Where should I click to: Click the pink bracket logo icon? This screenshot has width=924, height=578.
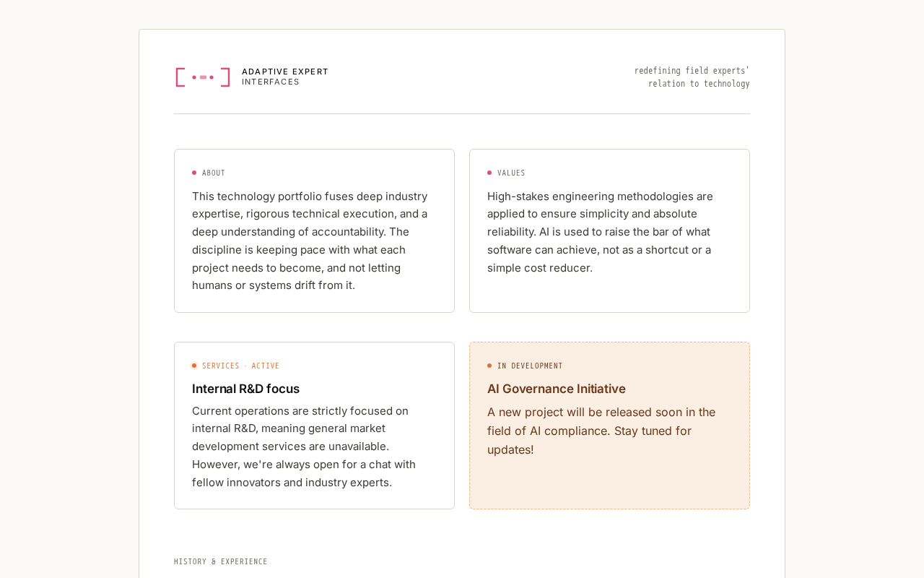click(x=203, y=77)
